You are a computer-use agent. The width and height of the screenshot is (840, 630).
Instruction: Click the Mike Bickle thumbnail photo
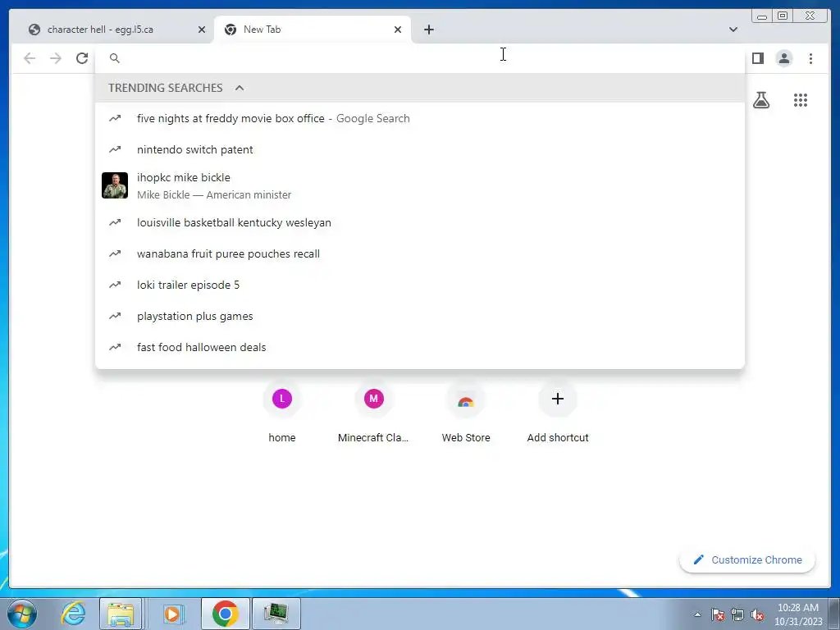[x=115, y=185]
